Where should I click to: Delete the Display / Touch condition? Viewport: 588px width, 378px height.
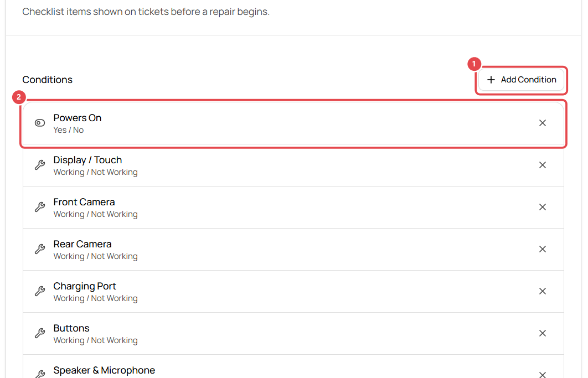pos(542,165)
